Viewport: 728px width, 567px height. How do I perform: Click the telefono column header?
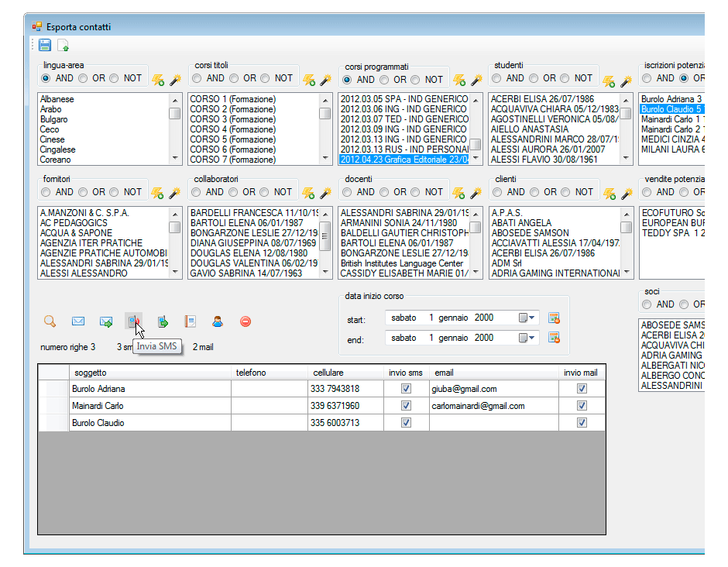tap(270, 373)
